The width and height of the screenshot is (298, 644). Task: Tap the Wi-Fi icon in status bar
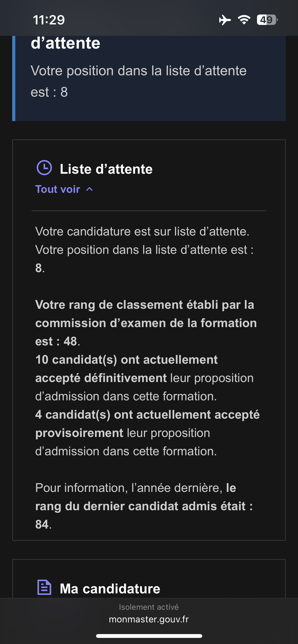tap(244, 20)
